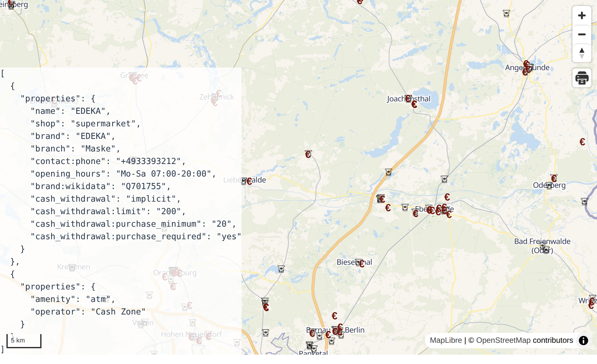The height and width of the screenshot is (364, 597).
Task: Select the euro marker above Oderberg label
Action: click(x=554, y=178)
